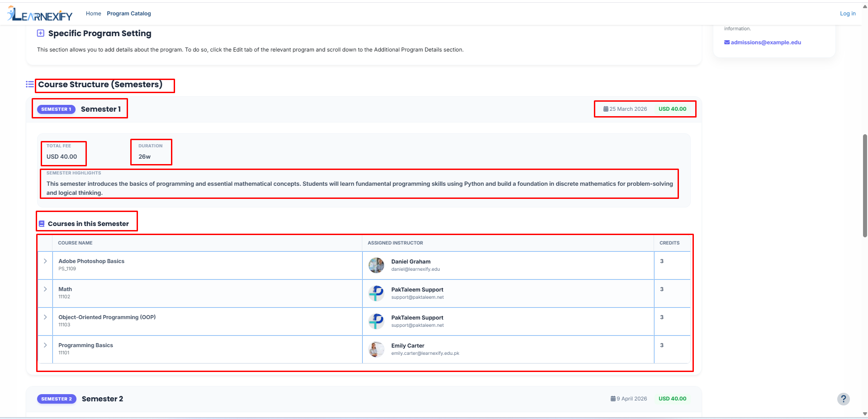Click emily.carter@learnexify.edu.pk email text

coord(425,353)
